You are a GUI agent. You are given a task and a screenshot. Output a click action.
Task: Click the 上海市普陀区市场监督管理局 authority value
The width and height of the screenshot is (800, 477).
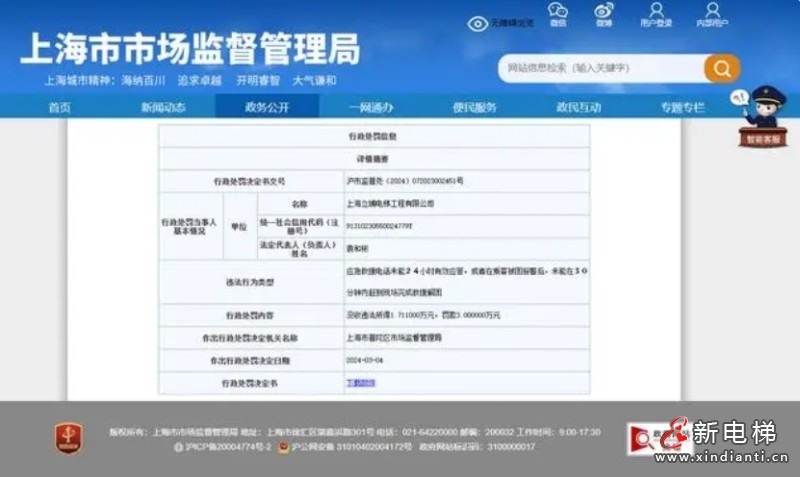click(x=394, y=338)
